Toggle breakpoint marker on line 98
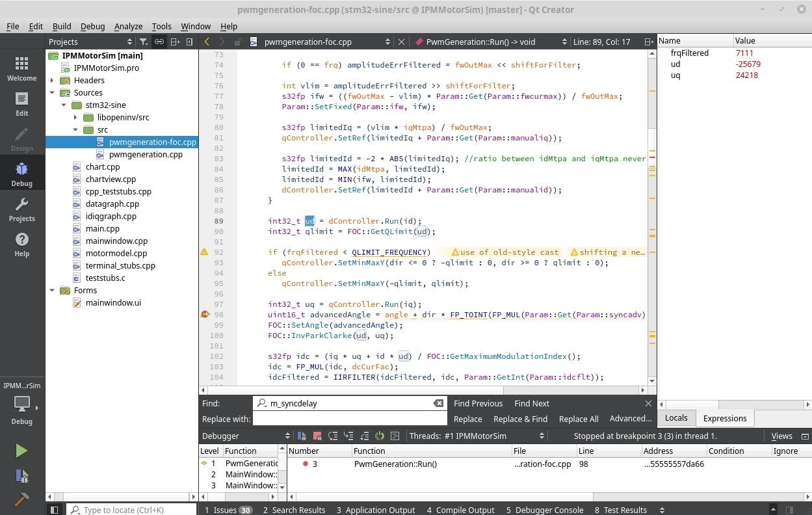Viewport: 812px width, 515px height. coord(204,315)
